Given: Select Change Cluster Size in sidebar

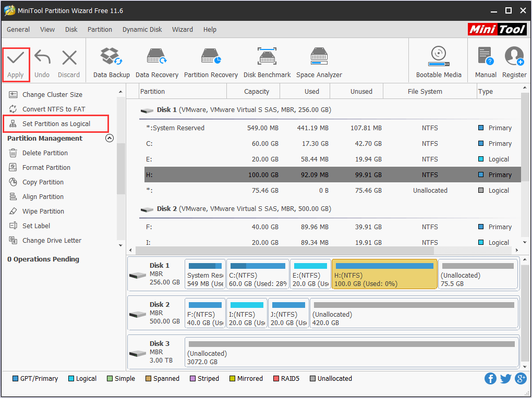Looking at the screenshot, I should [52, 95].
